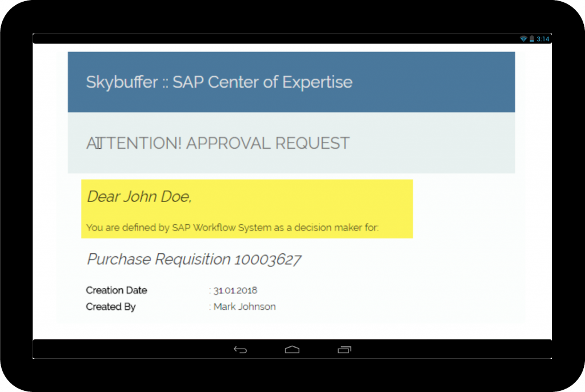Tap the Wi-Fi status icon
The image size is (585, 392).
[x=523, y=39]
